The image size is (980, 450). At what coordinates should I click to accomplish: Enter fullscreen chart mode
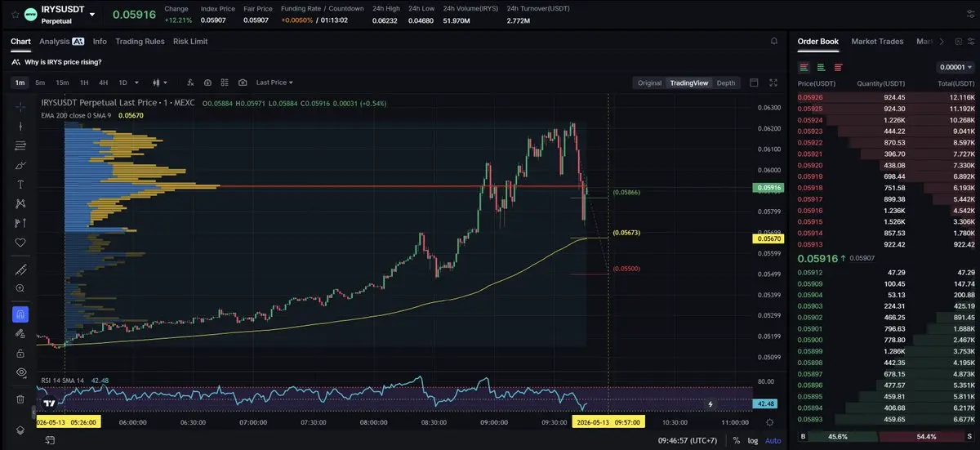point(773,82)
